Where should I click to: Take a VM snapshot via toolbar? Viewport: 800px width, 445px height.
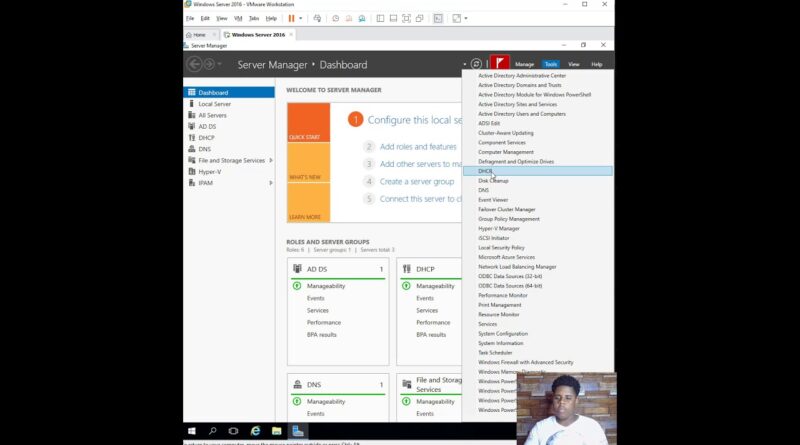[336, 18]
